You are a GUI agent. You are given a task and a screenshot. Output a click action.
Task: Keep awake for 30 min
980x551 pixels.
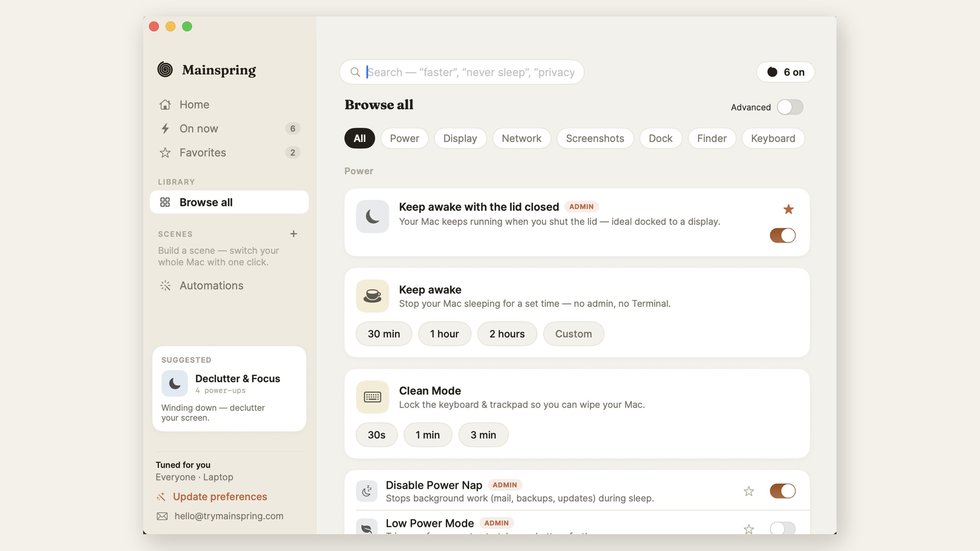384,334
